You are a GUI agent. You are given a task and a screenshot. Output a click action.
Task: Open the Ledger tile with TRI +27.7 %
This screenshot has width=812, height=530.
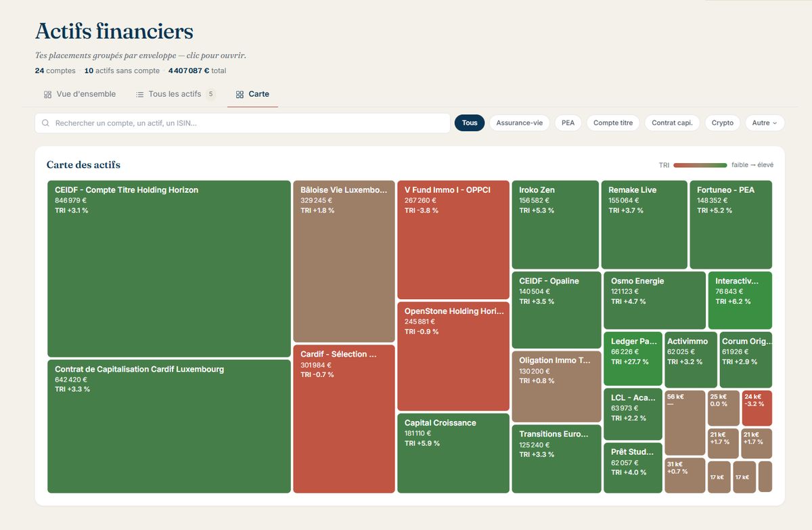point(633,359)
